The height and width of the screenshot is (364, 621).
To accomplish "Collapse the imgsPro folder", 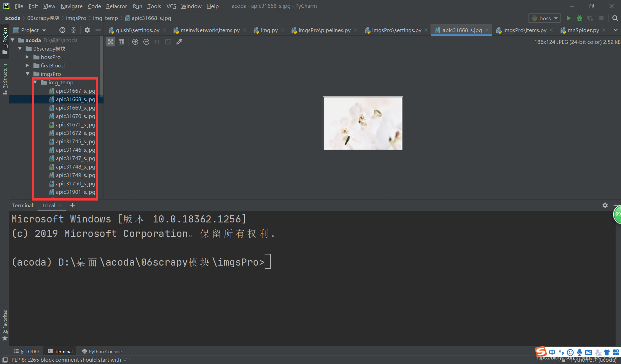I will (x=28, y=74).
